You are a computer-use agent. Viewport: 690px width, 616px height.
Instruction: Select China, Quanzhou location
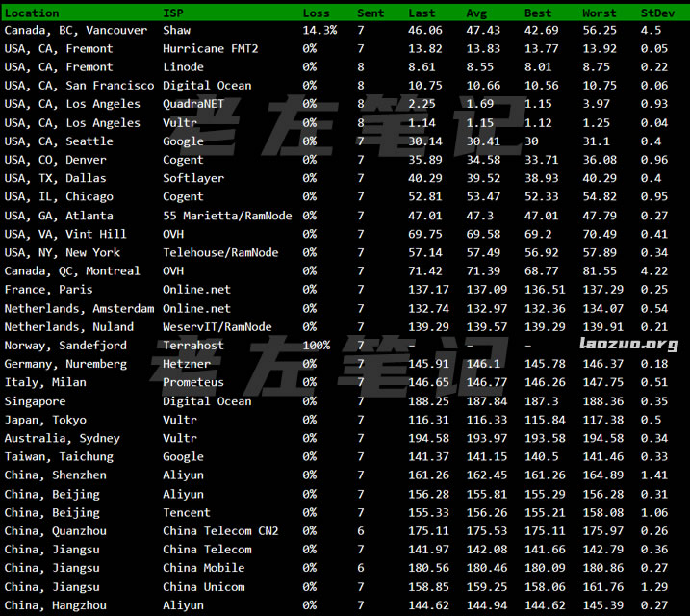(x=55, y=531)
